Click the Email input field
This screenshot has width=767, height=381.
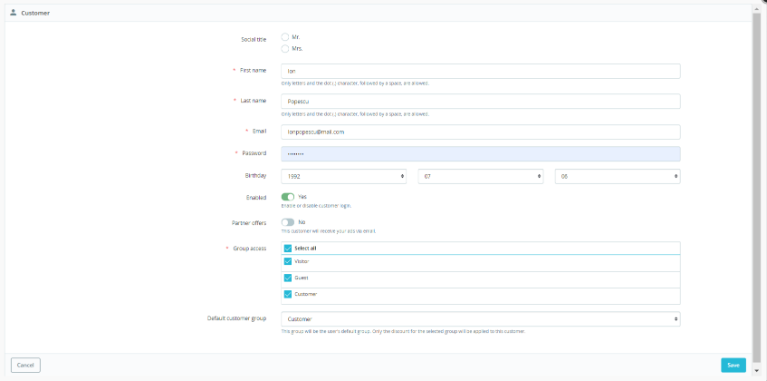(480, 132)
